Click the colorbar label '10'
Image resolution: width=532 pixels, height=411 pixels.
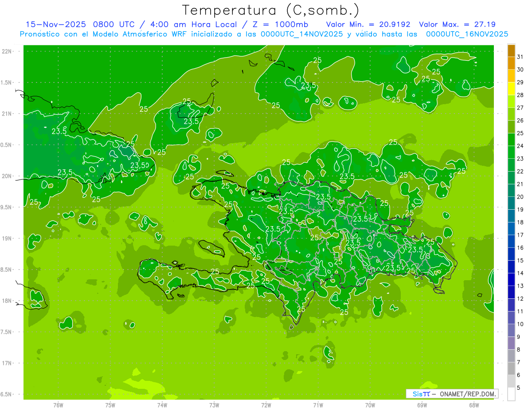click(x=520, y=324)
